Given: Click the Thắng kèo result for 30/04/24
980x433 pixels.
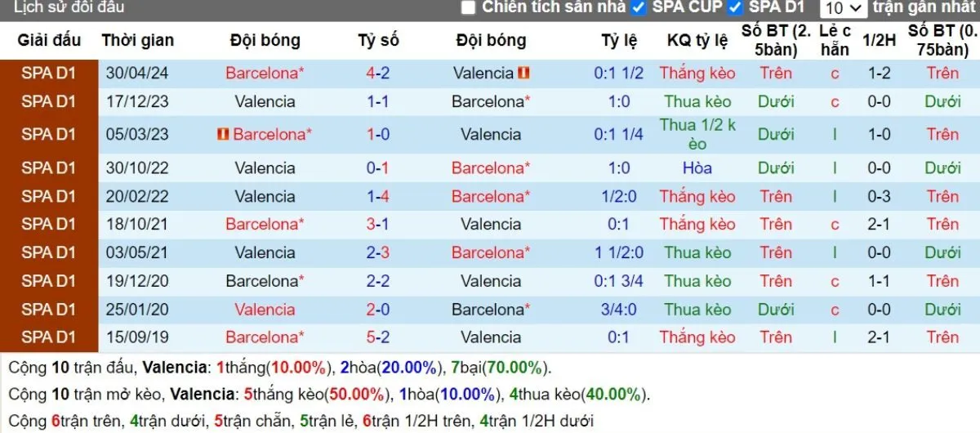Looking at the screenshot, I should pyautogui.click(x=697, y=73).
